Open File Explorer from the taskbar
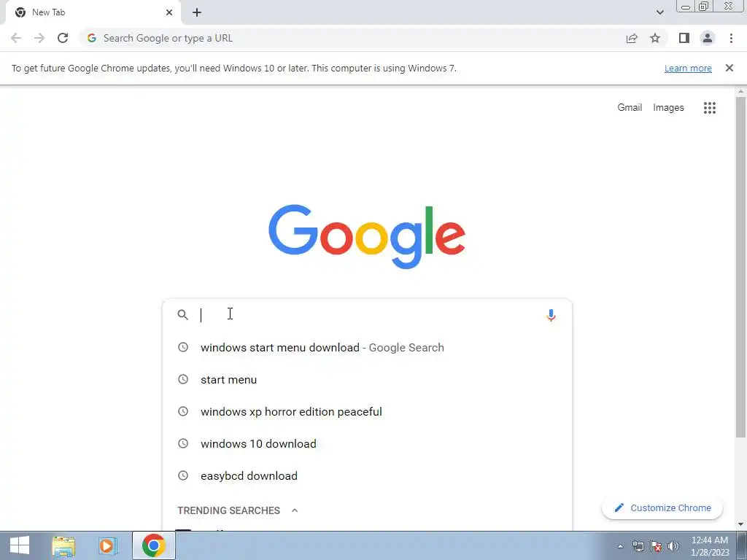 [x=63, y=545]
